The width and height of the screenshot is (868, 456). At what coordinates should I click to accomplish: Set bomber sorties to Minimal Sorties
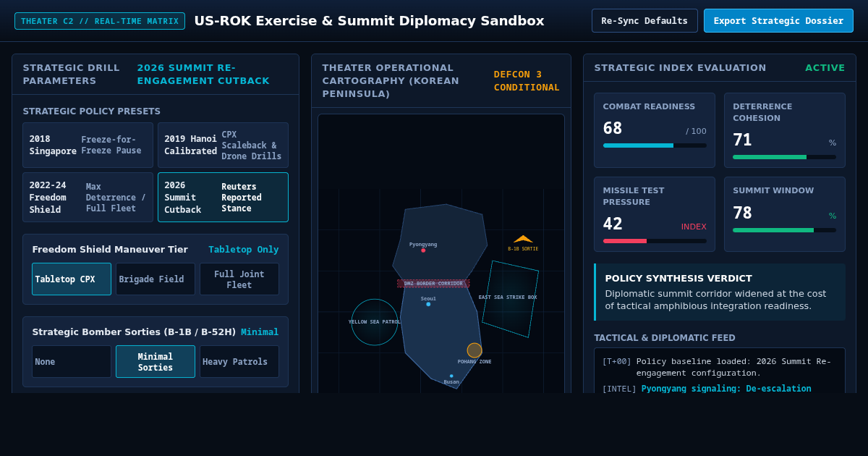156,362
